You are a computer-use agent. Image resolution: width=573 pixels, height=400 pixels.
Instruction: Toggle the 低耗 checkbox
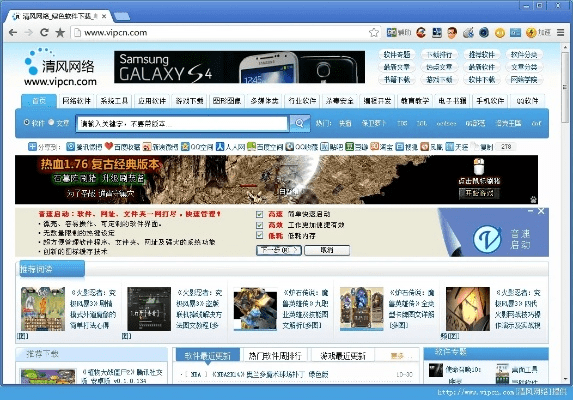tap(259, 235)
